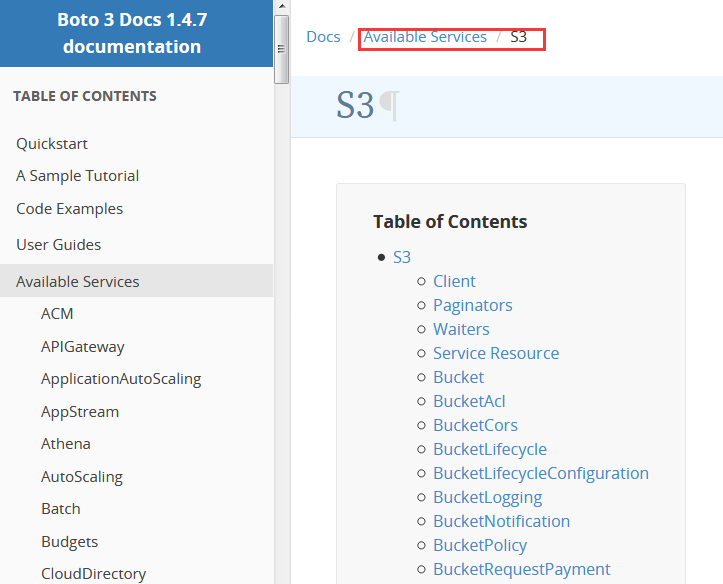
Task: Open CloudDirectory service docs
Action: click(x=94, y=574)
